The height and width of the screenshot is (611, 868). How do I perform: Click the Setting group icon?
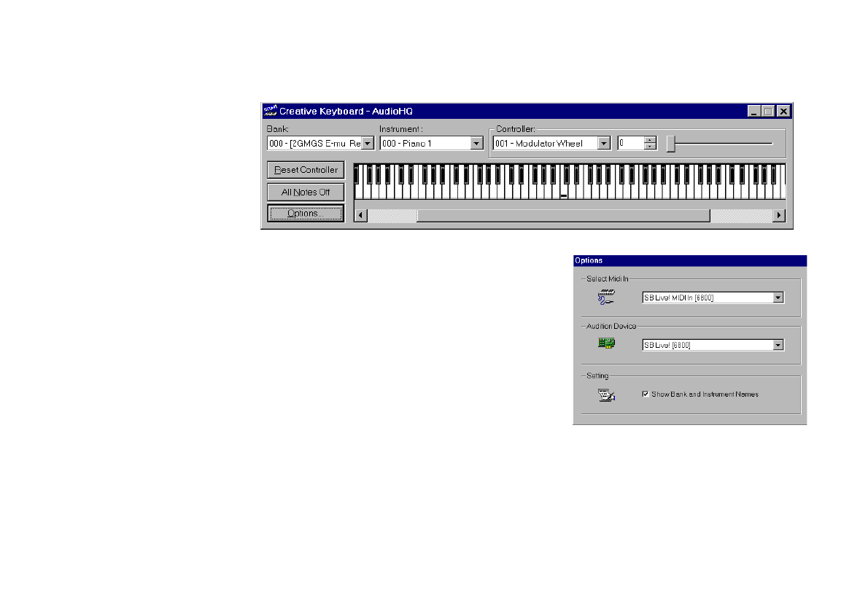(607, 394)
